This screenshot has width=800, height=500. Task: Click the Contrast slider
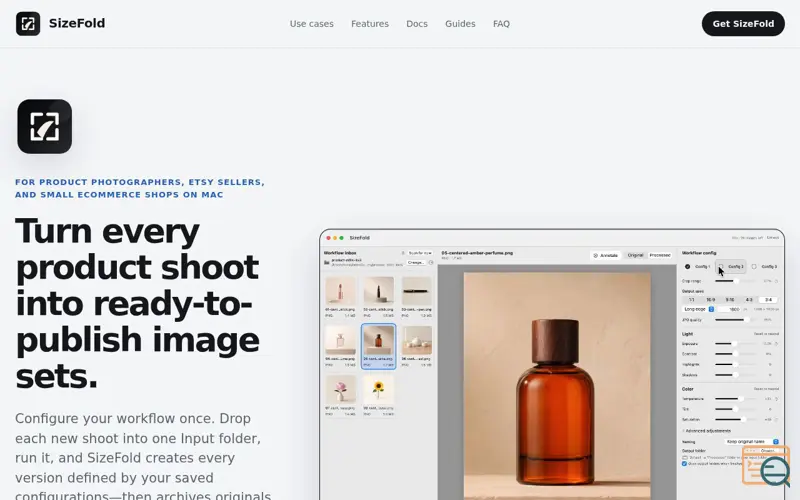(x=735, y=354)
